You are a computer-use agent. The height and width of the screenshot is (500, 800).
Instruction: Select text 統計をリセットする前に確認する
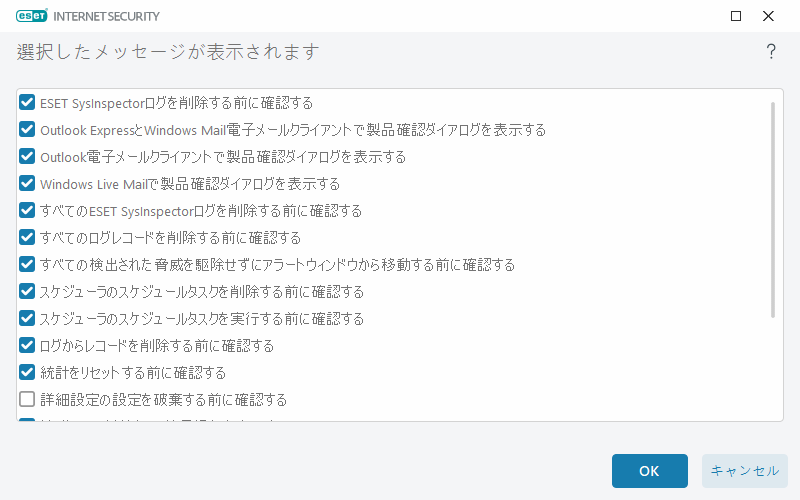pyautogui.click(x=133, y=373)
